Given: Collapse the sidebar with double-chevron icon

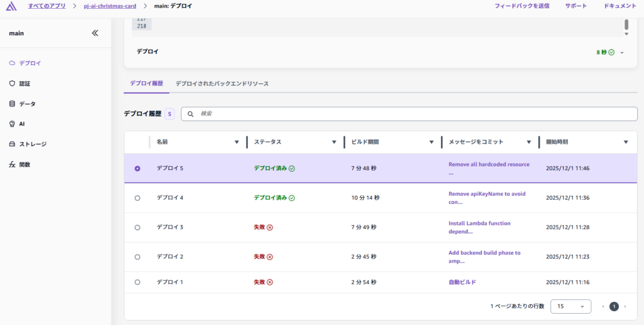Looking at the screenshot, I should (x=95, y=33).
